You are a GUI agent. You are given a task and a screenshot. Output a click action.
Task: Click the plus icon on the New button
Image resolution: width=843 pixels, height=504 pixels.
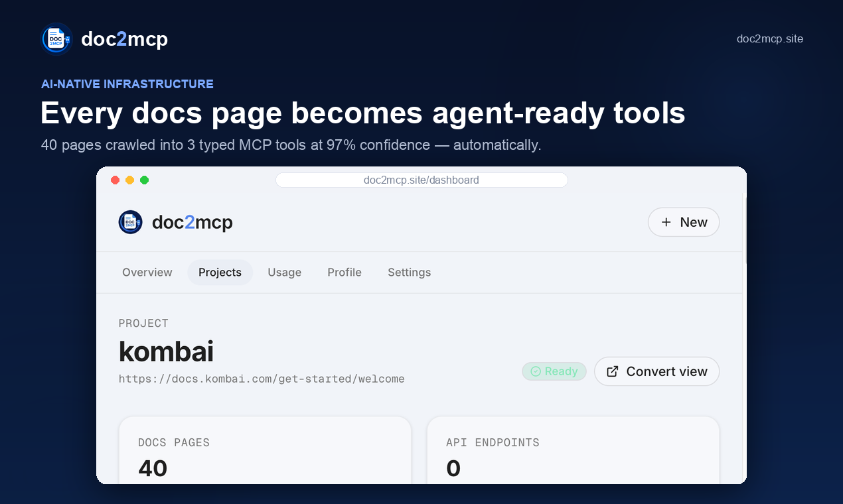pyautogui.click(x=666, y=222)
